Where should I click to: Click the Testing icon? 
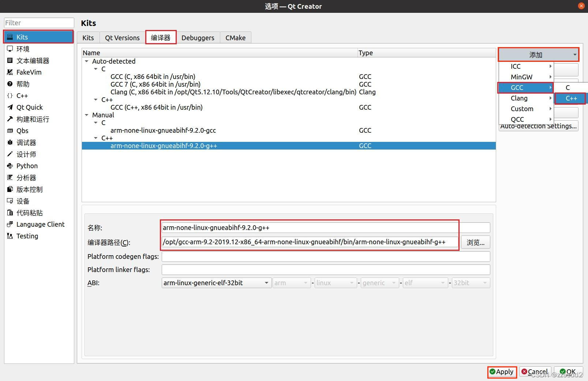(x=10, y=236)
